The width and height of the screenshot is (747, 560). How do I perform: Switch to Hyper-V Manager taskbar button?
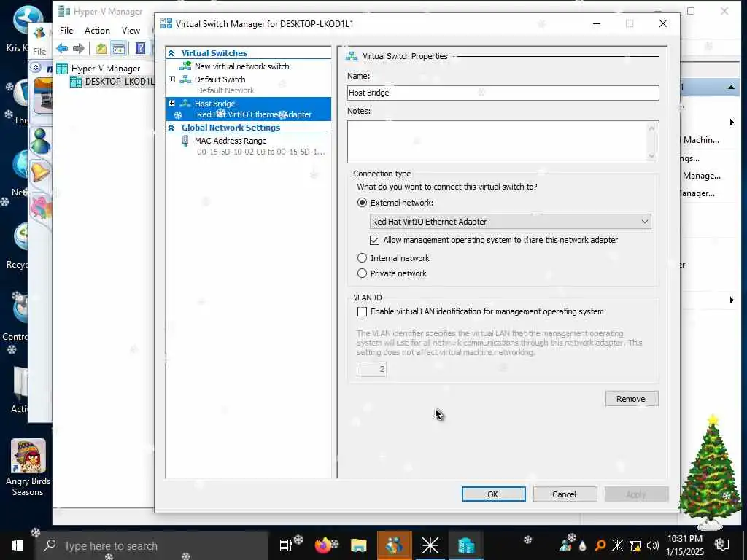(466, 545)
